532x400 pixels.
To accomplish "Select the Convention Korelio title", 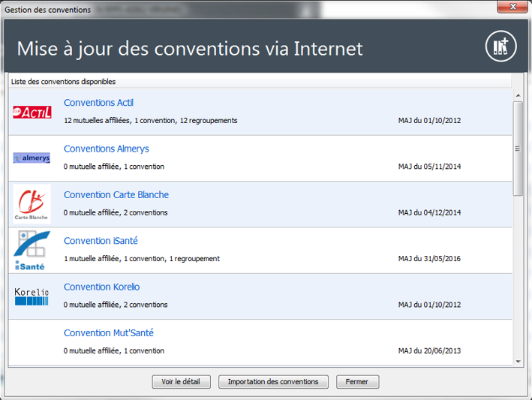I will (101, 287).
